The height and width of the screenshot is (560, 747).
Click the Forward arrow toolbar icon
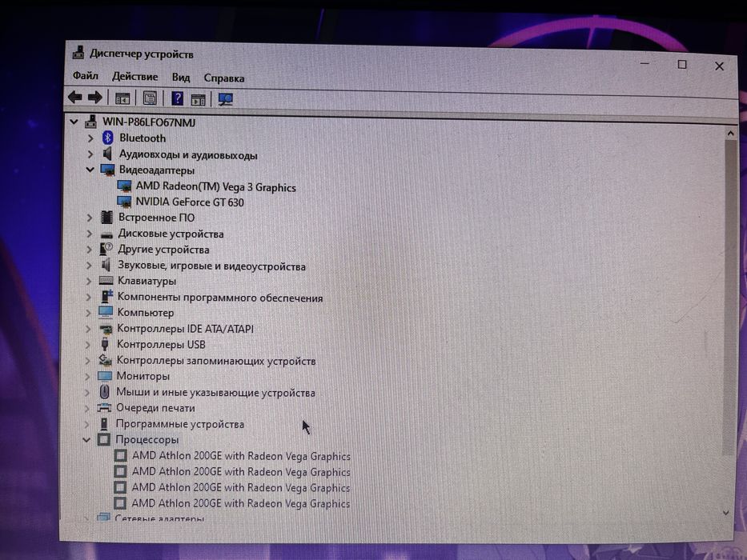tap(95, 98)
